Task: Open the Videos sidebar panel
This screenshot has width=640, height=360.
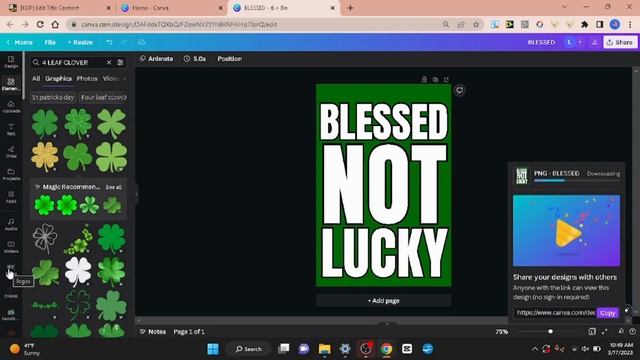Action: pyautogui.click(x=11, y=247)
